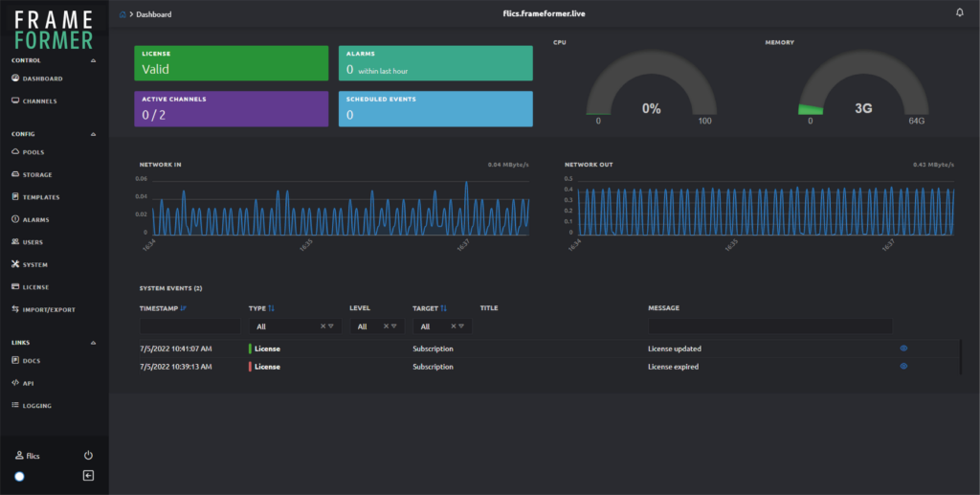Click the System tools icon
The width and height of the screenshot is (980, 495).
[15, 263]
